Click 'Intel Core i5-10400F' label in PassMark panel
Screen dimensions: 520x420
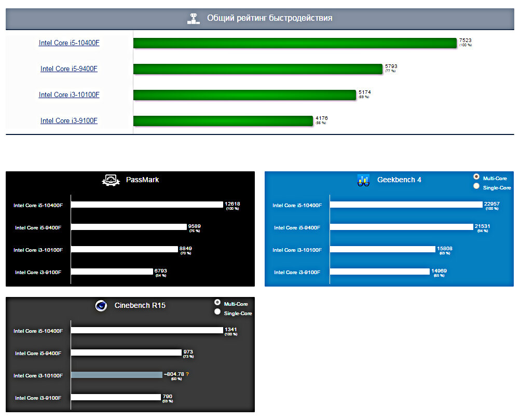click(x=38, y=206)
